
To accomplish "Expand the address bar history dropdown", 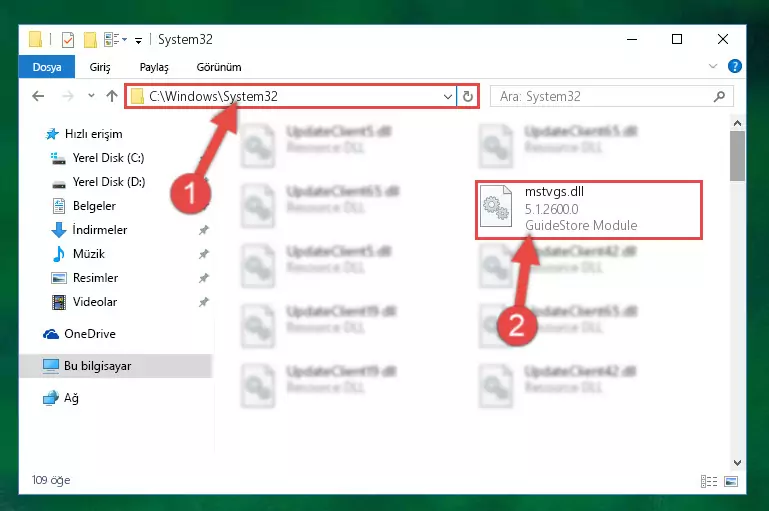I will [x=447, y=97].
